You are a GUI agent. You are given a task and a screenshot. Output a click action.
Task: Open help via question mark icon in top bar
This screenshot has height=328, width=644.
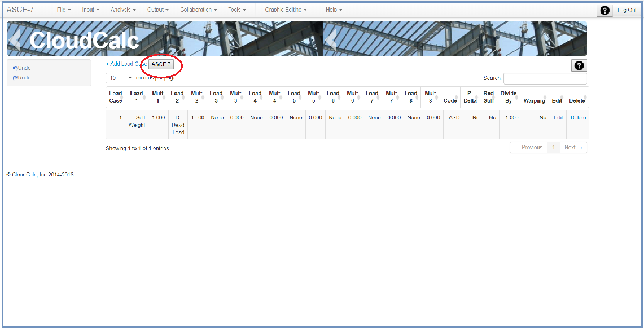(604, 10)
